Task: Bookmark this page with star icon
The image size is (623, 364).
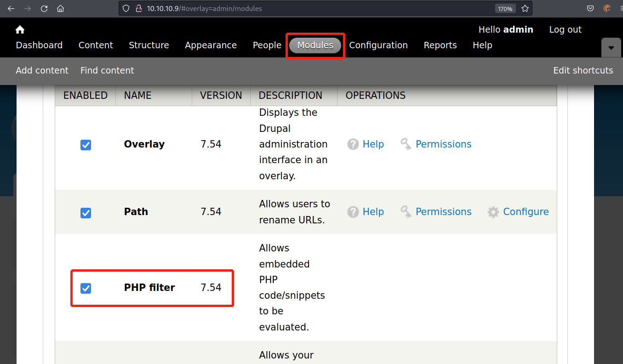Action: 525,9
